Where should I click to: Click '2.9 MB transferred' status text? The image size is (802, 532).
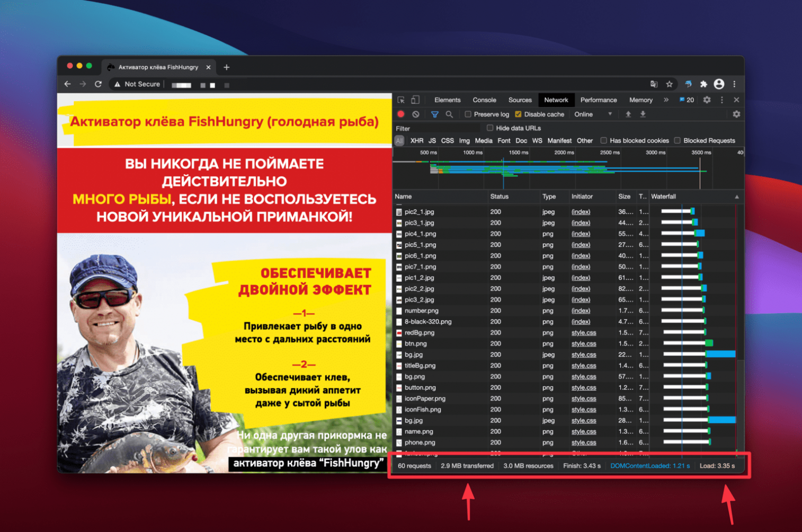pos(467,466)
